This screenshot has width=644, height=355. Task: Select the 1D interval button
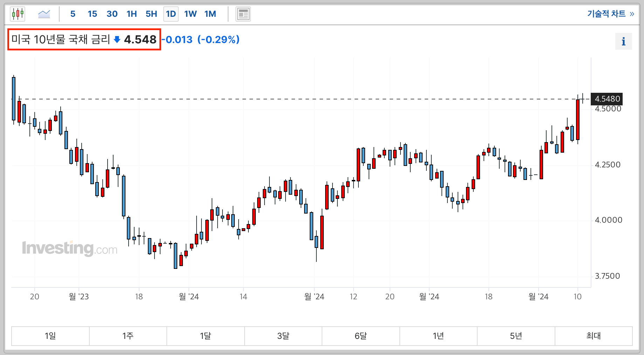171,14
